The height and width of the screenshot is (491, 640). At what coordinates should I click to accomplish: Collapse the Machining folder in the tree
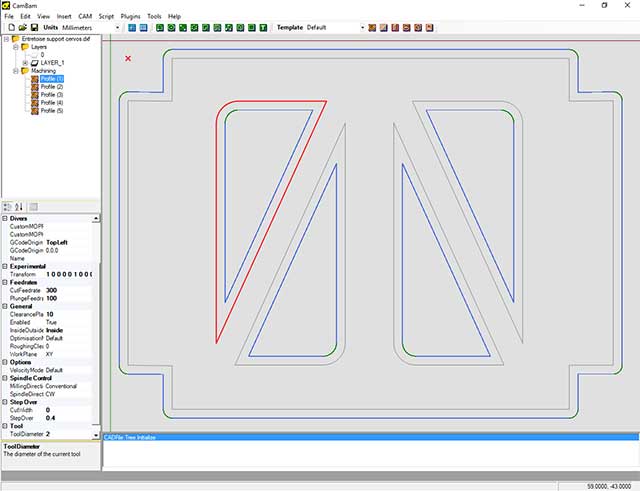14,71
